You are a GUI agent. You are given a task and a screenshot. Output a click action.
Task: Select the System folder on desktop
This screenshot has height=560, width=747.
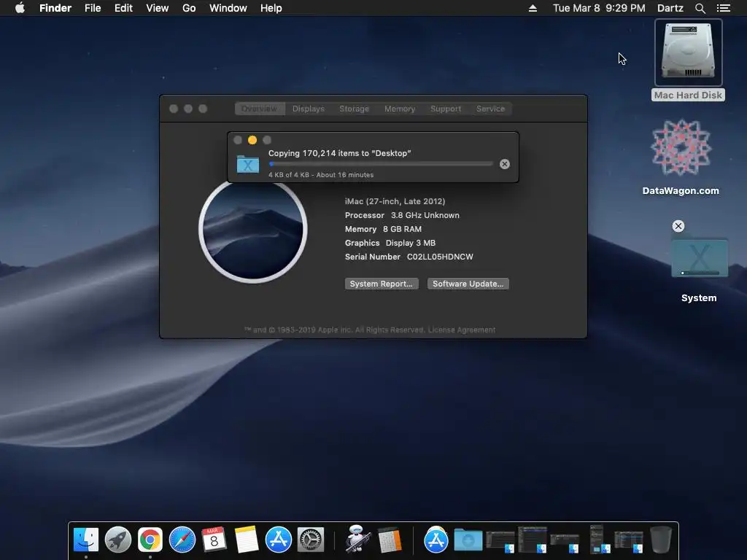700,257
